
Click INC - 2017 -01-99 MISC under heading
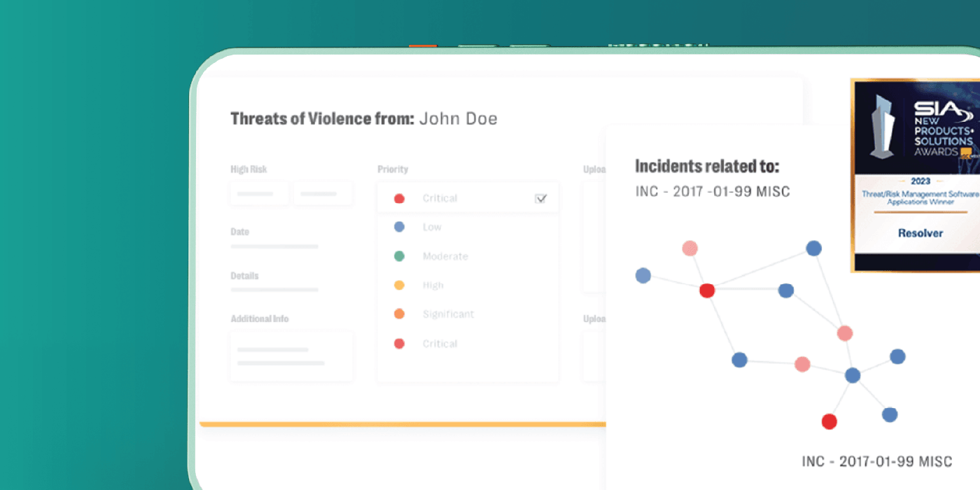pos(713,192)
